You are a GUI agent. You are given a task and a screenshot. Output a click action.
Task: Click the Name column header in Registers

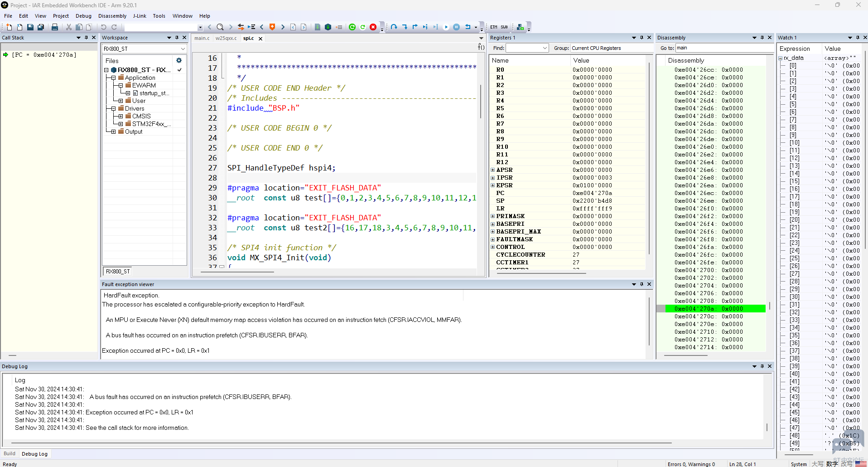coord(500,60)
